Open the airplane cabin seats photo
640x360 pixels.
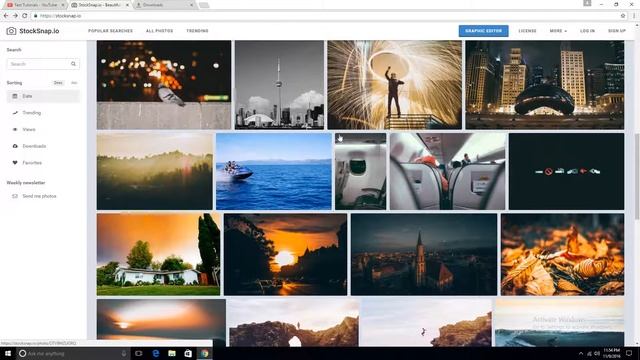click(447, 171)
